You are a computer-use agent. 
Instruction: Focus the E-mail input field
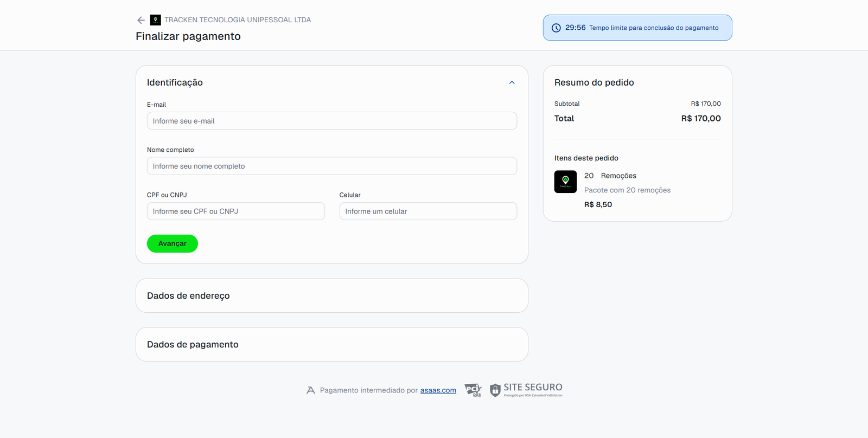coord(332,121)
